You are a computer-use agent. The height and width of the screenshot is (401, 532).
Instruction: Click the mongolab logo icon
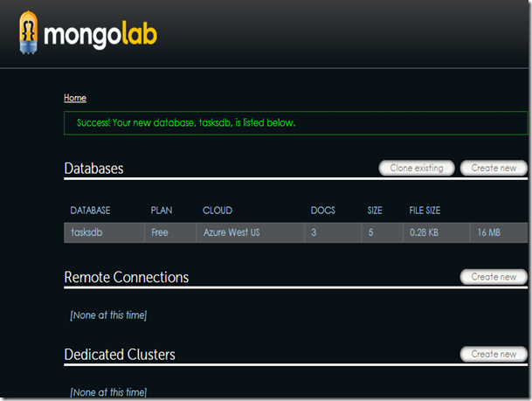pyautogui.click(x=28, y=32)
